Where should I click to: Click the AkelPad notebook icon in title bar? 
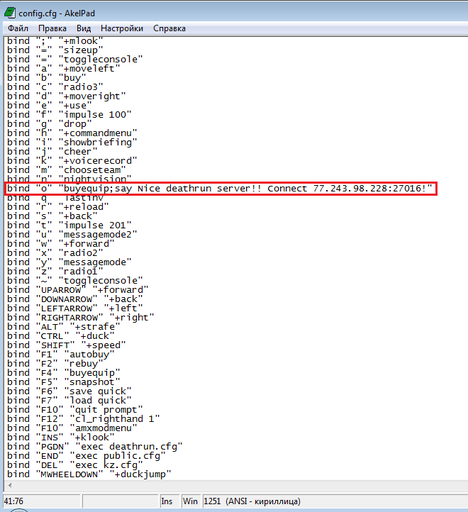(x=10, y=13)
